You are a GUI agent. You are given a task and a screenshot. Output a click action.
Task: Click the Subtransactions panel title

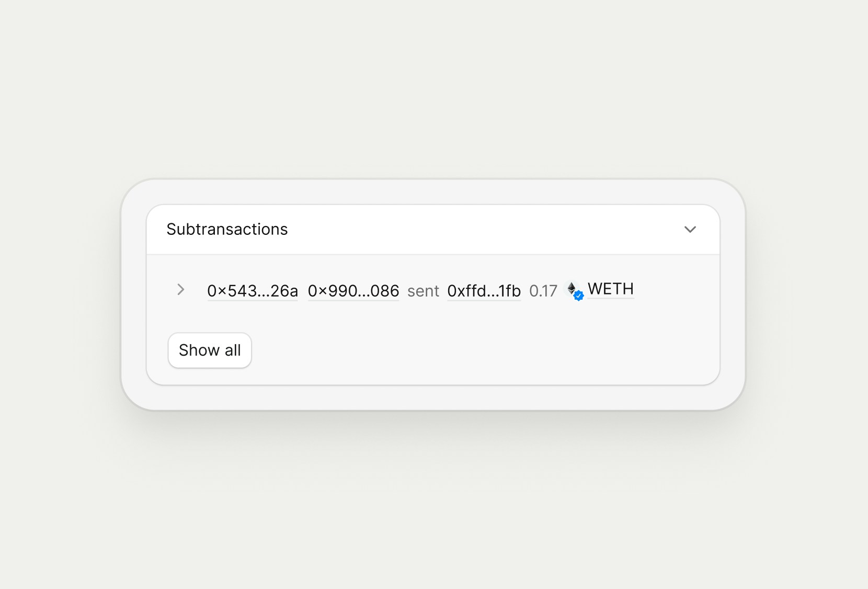226,229
